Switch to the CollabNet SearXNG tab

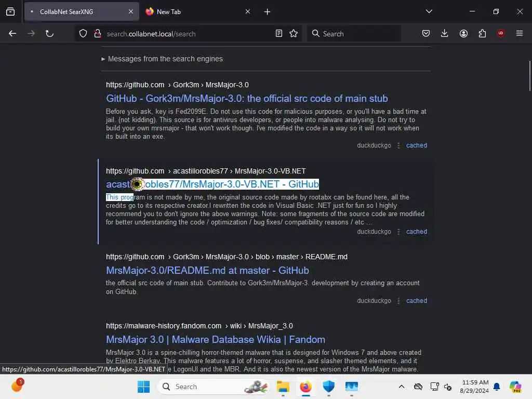[82, 11]
